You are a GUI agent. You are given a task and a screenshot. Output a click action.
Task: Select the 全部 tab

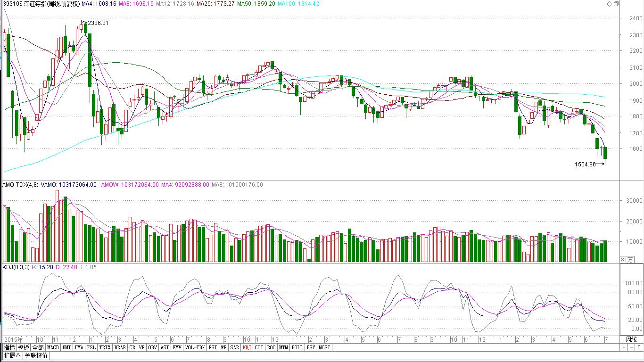coord(38,347)
